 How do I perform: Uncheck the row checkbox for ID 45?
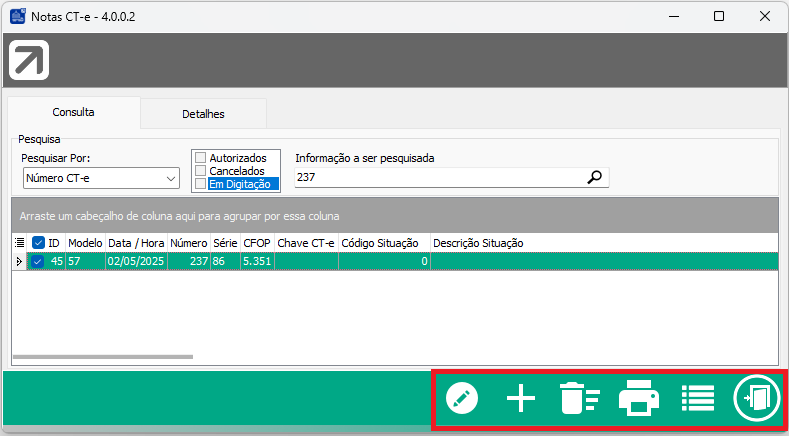(38, 262)
